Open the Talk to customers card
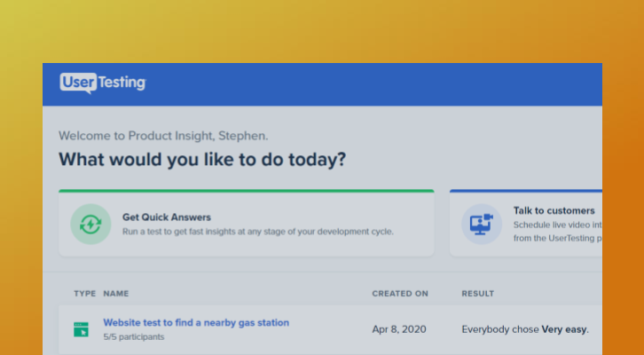Image resolution: width=644 pixels, height=355 pixels. coord(526,223)
